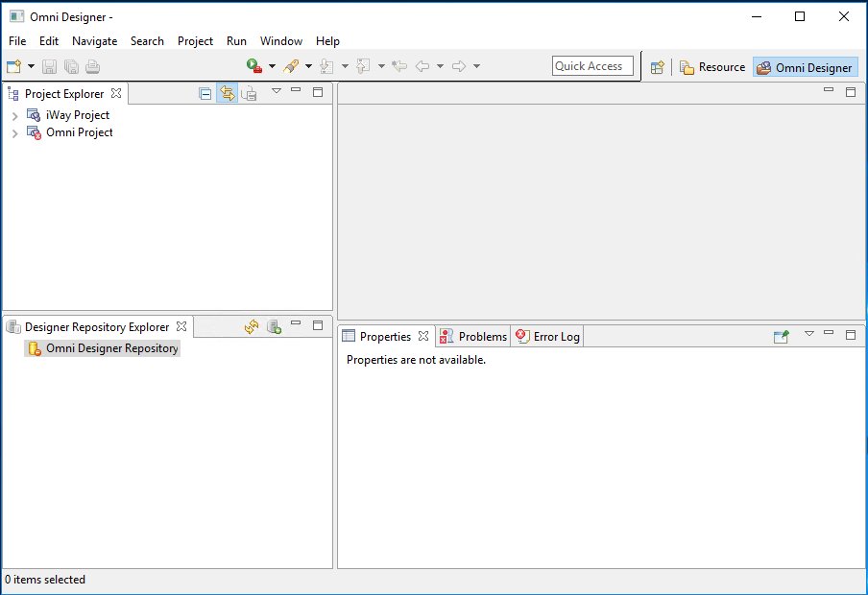Click the Next Annotation icon

pyautogui.click(x=326, y=66)
